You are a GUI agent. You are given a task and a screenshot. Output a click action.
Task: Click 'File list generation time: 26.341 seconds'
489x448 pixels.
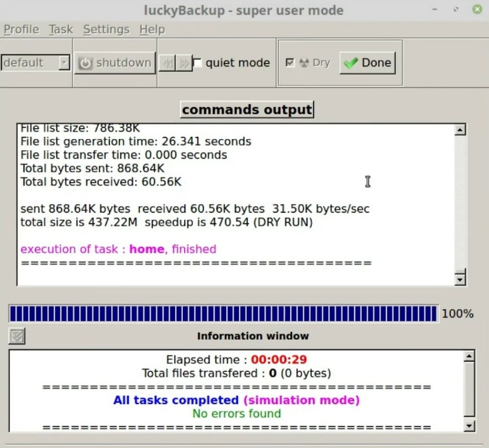coord(136,142)
